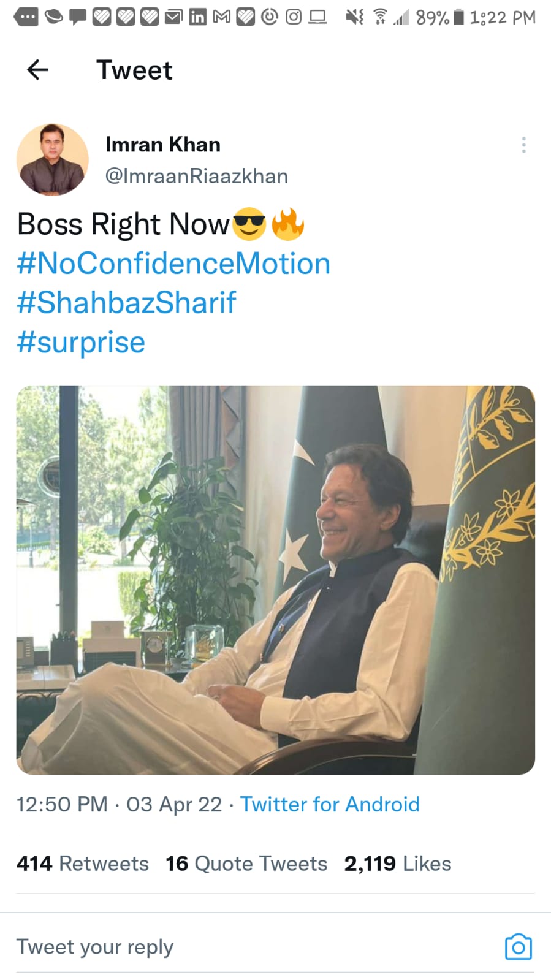Tap the camera icon in reply bar
The image size is (551, 980).
point(518,947)
